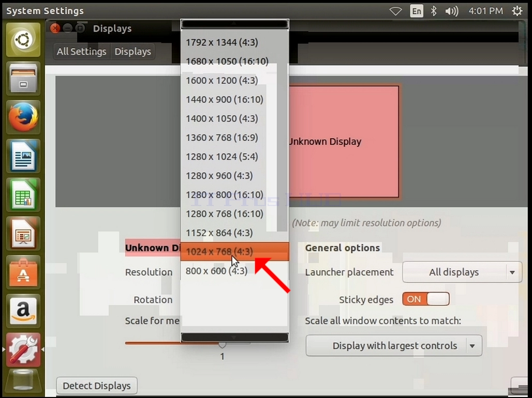The height and width of the screenshot is (398, 532).
Task: Click the System Settings wrench-gear icon
Action: [x=23, y=349]
